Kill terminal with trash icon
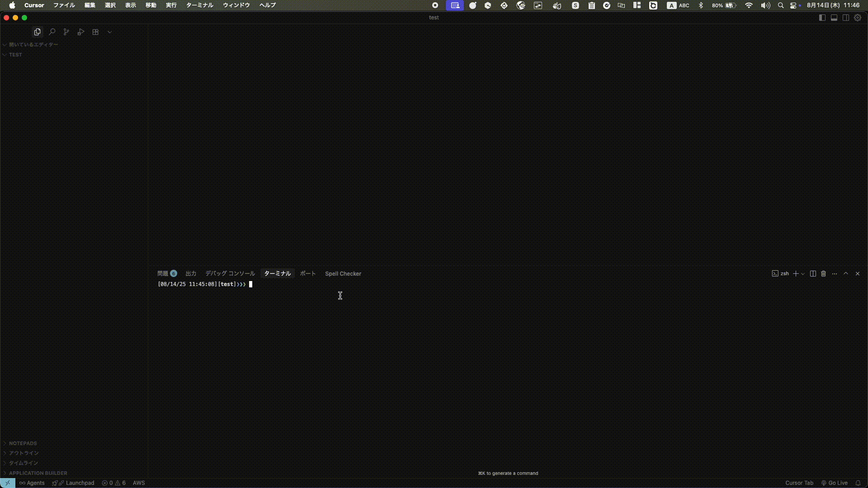The height and width of the screenshot is (488, 868). point(824,274)
